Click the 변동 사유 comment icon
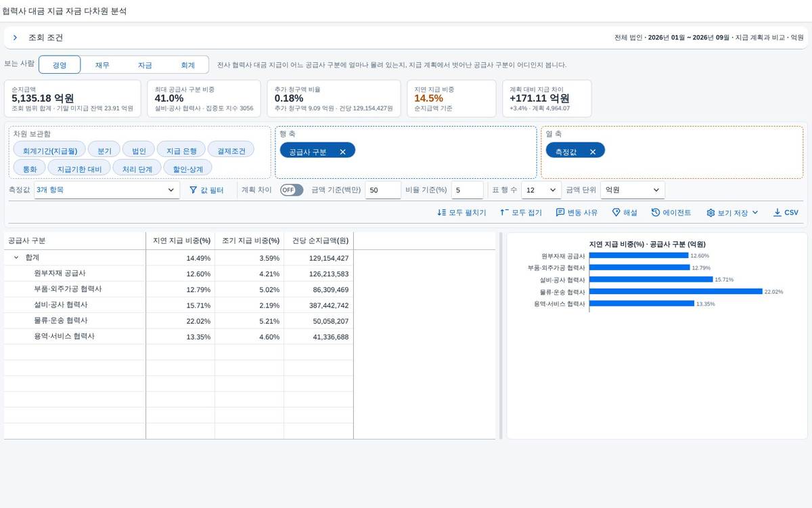Viewport: 812px width, 508px height. point(560,213)
